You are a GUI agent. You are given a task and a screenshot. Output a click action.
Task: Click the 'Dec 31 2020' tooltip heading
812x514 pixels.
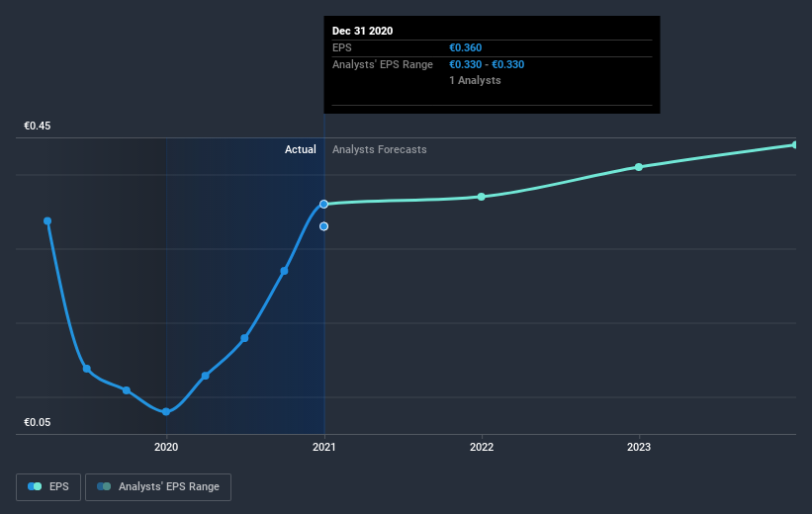[x=362, y=31]
